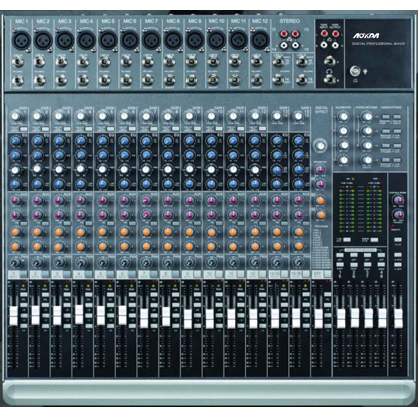Click the AOKM brand logo
418x418 pixels.
pyautogui.click(x=366, y=36)
